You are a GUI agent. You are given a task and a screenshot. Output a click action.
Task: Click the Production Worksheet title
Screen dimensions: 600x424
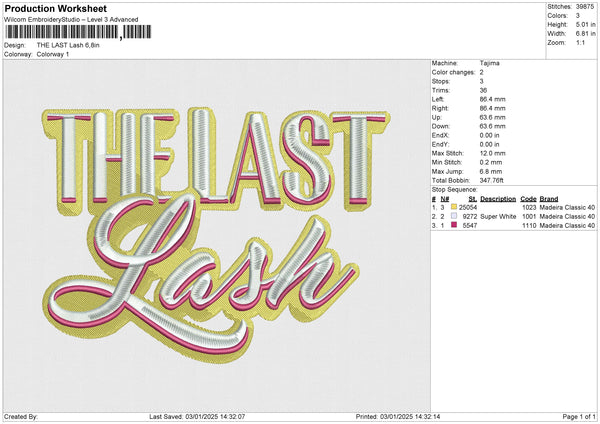pyautogui.click(x=56, y=9)
